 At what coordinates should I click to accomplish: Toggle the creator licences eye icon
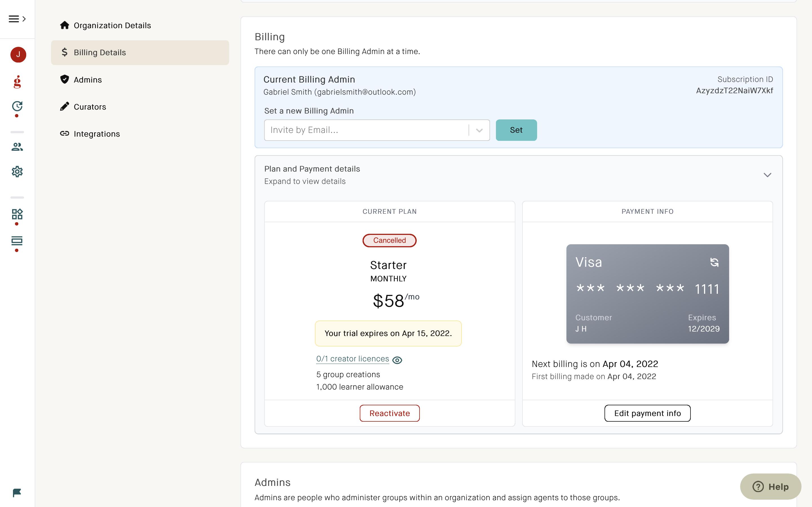coord(397,360)
